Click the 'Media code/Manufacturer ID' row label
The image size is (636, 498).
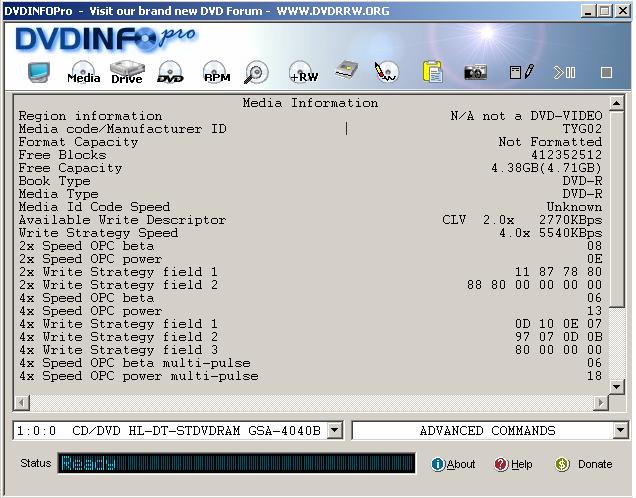122,129
